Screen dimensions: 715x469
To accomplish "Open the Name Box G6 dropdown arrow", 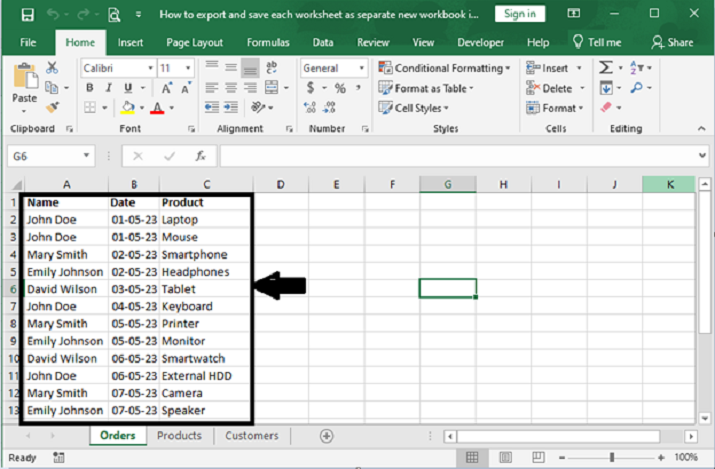I will (86, 156).
